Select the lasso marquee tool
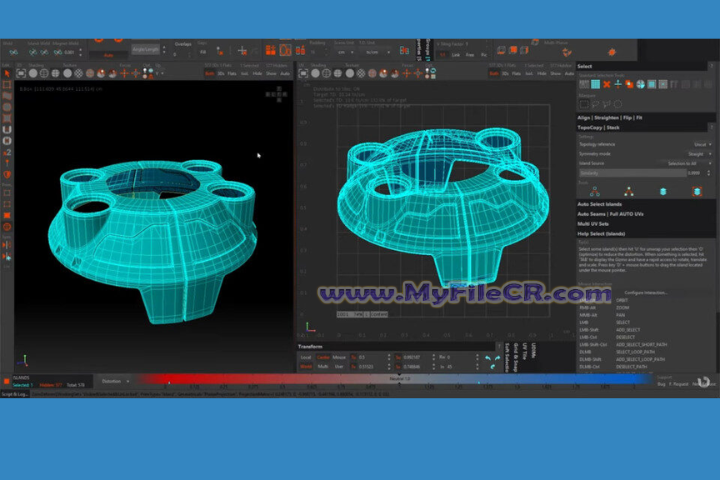720x480 pixels. (596, 104)
